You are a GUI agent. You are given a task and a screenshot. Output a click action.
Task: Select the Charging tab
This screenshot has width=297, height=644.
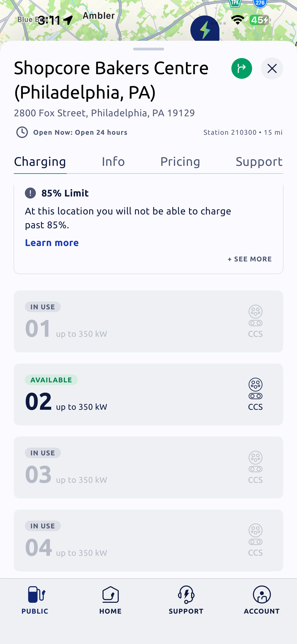point(40,161)
